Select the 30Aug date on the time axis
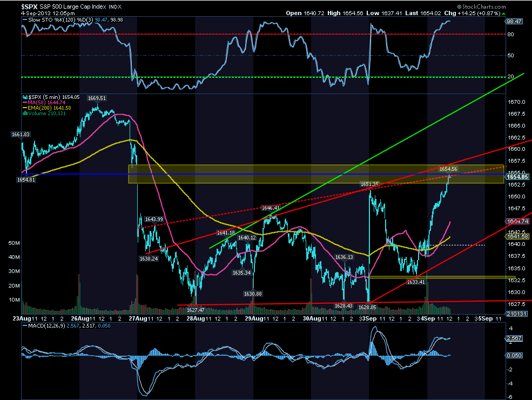The image size is (532, 400). tap(313, 318)
